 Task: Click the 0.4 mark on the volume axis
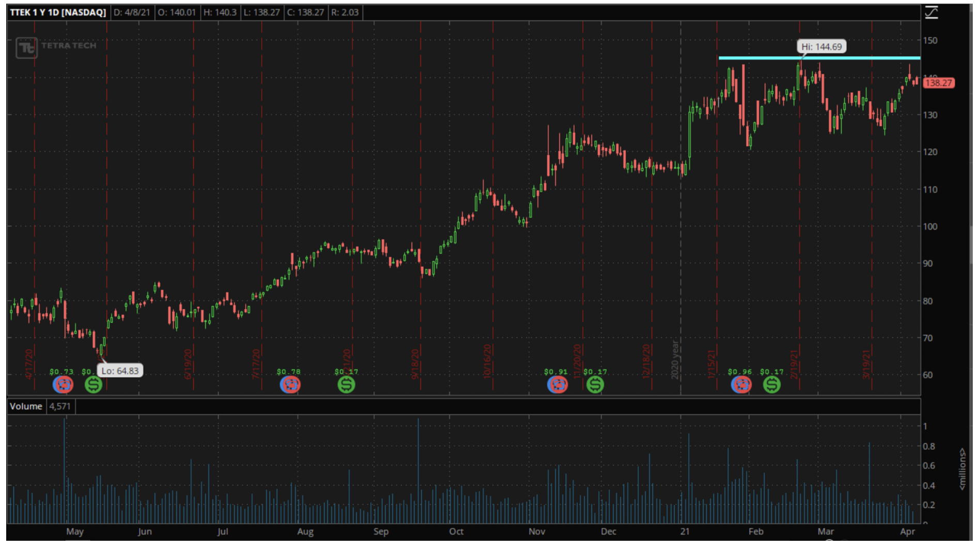(929, 486)
